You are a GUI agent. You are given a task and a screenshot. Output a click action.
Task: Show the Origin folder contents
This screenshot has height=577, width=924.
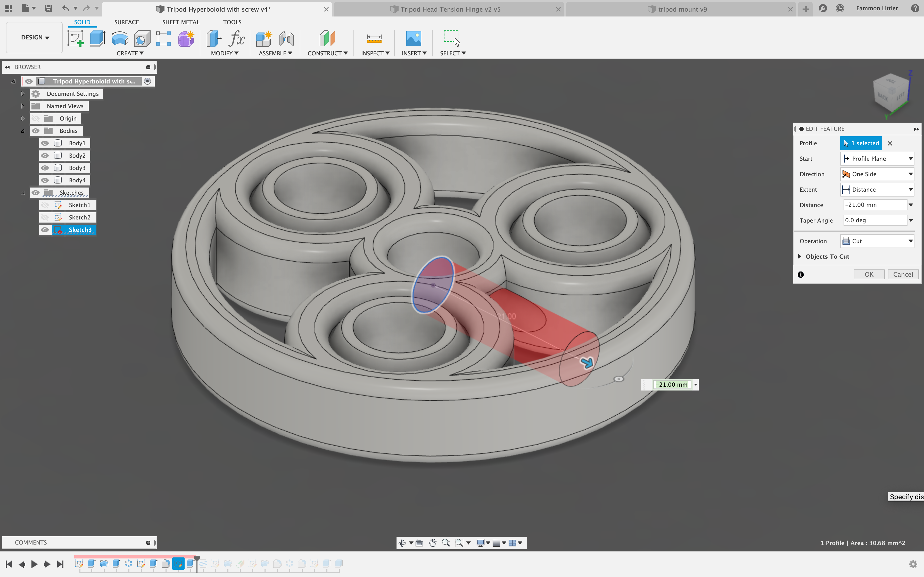pyautogui.click(x=22, y=118)
